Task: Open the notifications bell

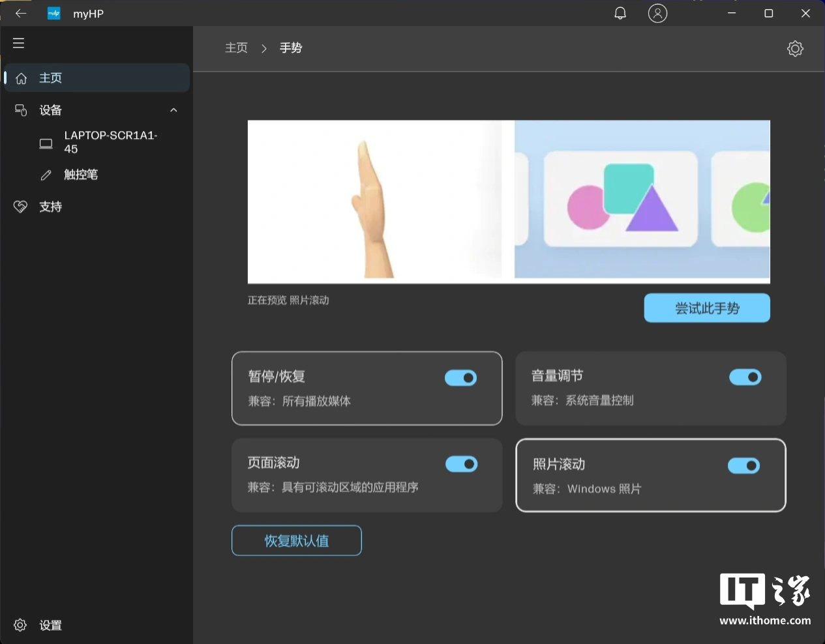Action: 620,13
